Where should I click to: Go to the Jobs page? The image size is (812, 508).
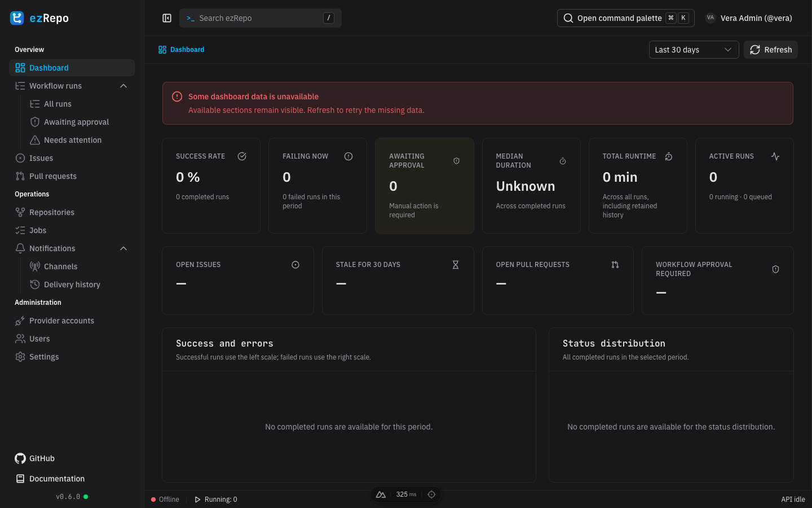[72, 230]
